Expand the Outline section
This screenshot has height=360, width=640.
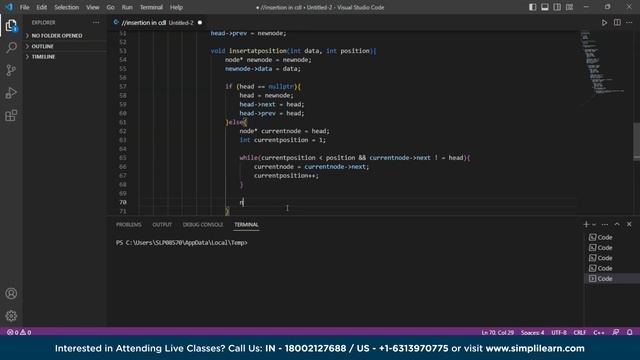point(43,46)
